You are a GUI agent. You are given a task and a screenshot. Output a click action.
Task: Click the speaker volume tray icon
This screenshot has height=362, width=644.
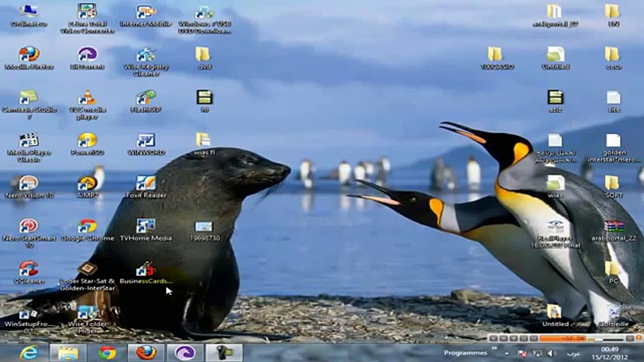coord(551,353)
